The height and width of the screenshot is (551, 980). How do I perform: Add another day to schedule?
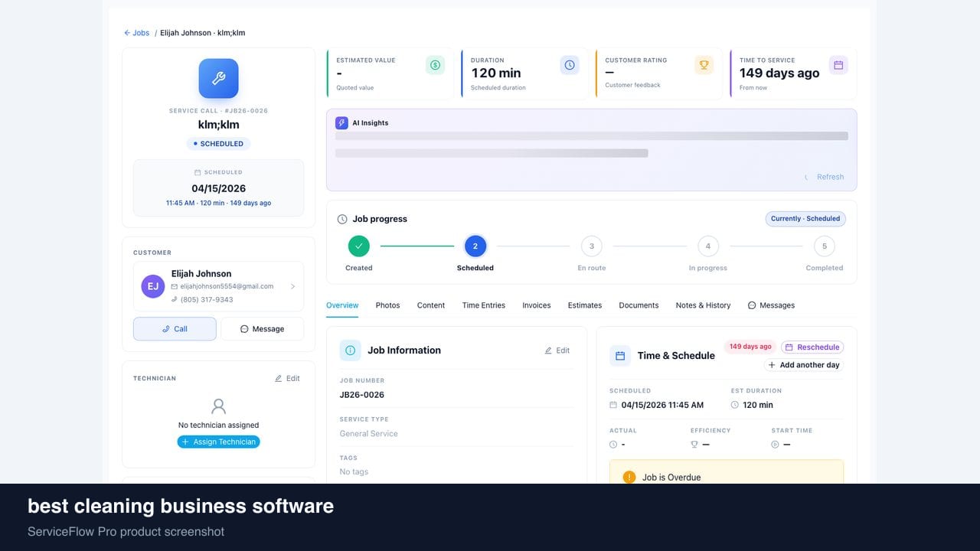[804, 365]
